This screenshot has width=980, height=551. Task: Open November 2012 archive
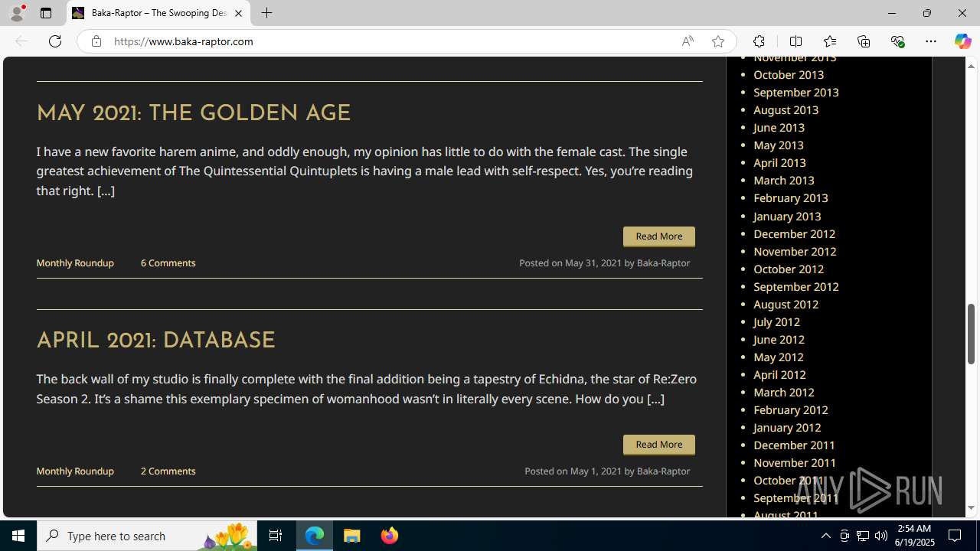tap(795, 251)
